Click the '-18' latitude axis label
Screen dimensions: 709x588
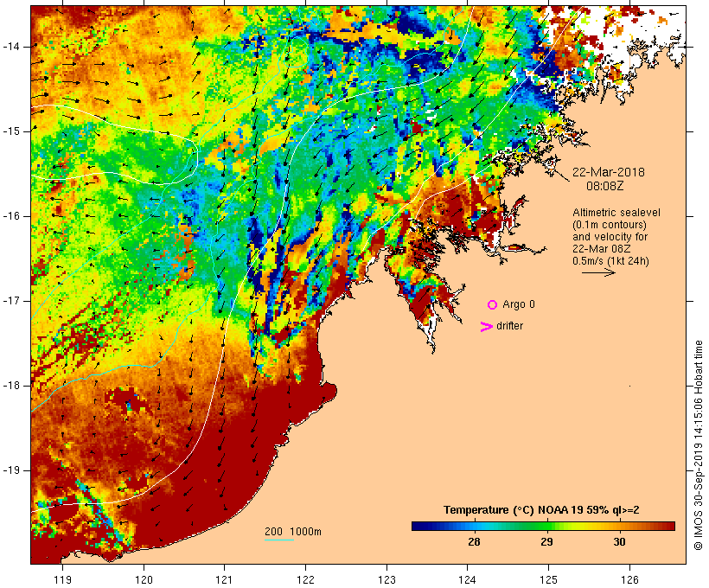(10, 386)
